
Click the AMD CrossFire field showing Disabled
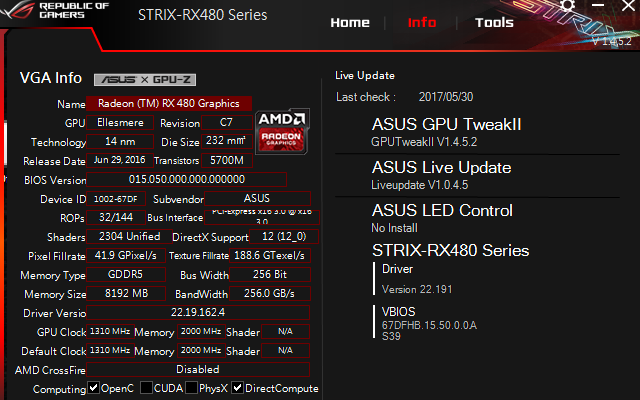point(198,369)
